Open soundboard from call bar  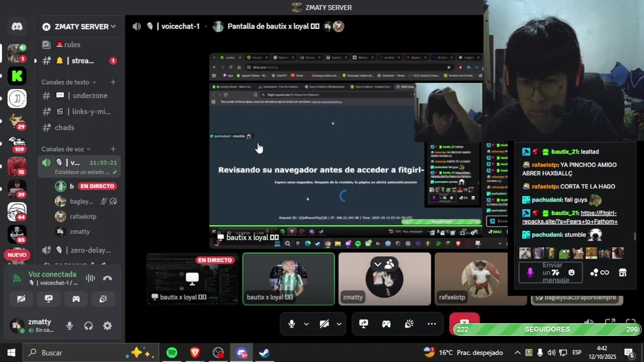pos(409,324)
